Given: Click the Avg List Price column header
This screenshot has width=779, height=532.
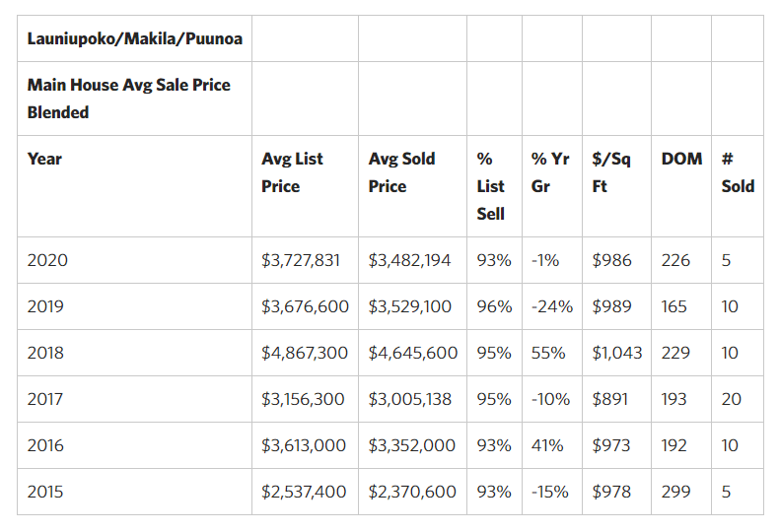Looking at the screenshot, I should 292,172.
